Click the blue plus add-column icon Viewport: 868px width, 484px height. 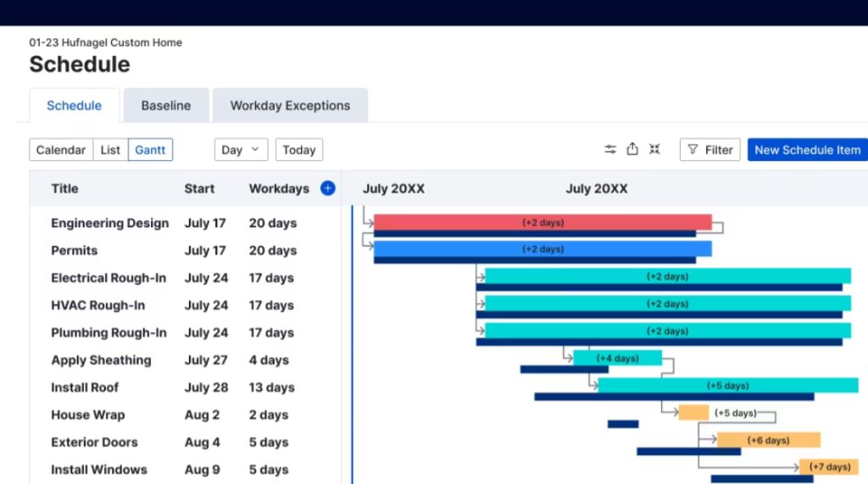[x=328, y=188]
